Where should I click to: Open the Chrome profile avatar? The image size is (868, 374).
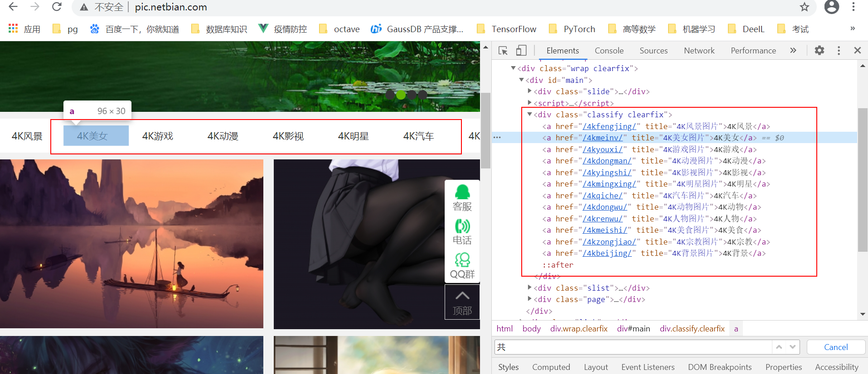pyautogui.click(x=831, y=7)
